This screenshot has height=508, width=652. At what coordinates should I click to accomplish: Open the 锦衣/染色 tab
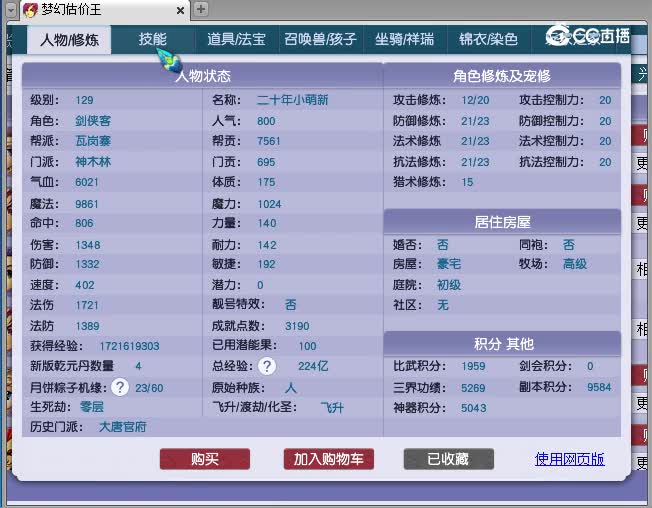(x=488, y=39)
